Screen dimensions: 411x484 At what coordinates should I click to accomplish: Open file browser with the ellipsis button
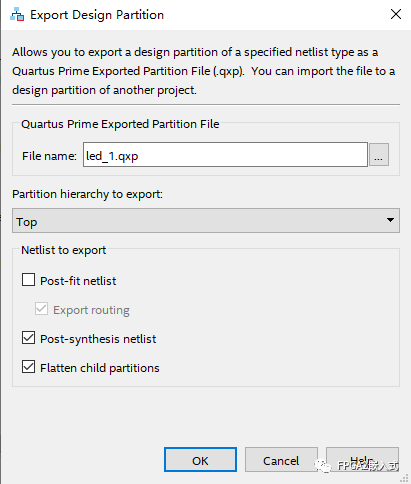pyautogui.click(x=378, y=155)
